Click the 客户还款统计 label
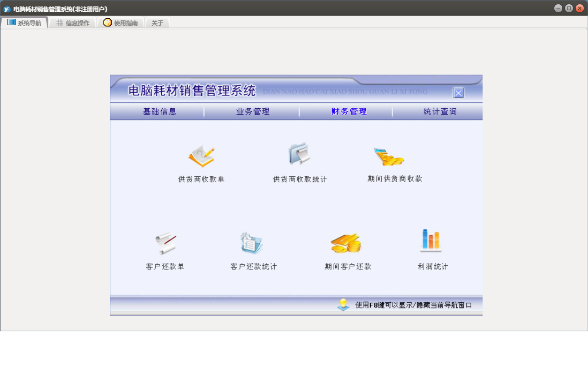 coord(253,266)
